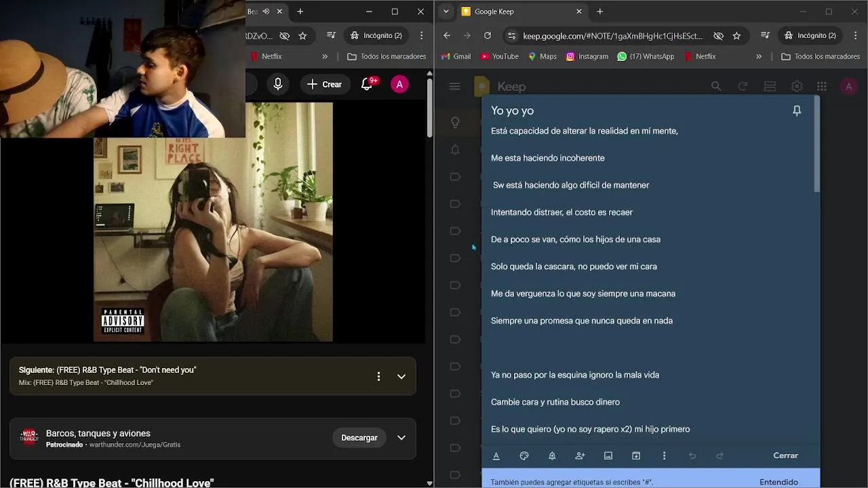The height and width of the screenshot is (488, 868).
Task: Add a collaborator to the note
Action: pos(580,456)
